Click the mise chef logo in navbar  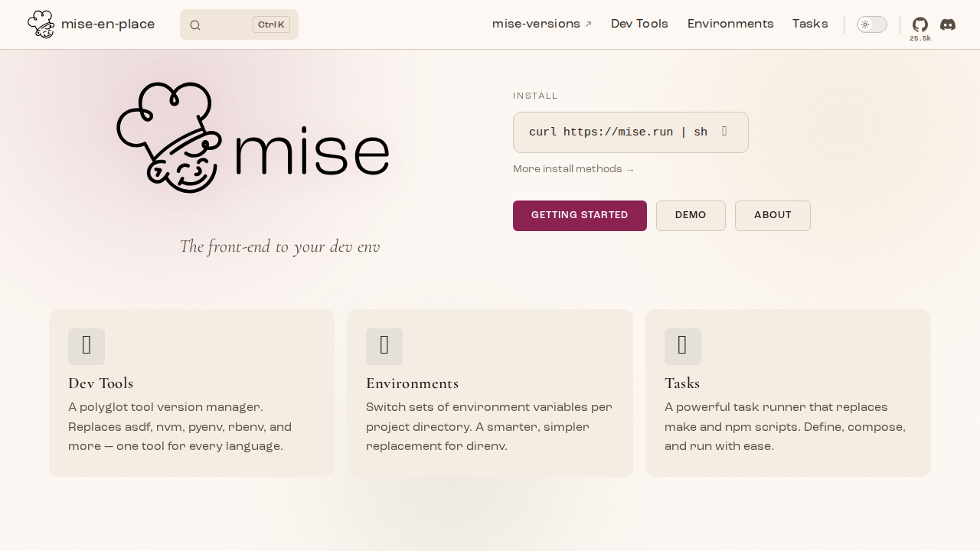tap(41, 24)
